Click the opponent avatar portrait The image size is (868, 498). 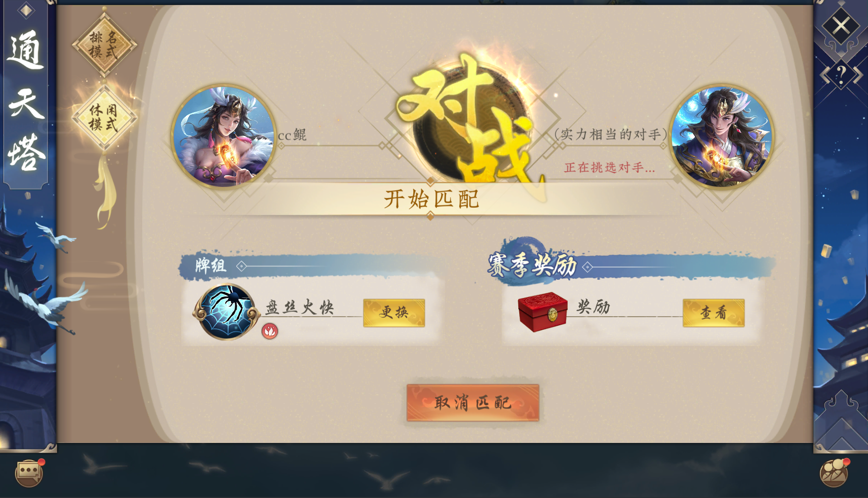722,136
